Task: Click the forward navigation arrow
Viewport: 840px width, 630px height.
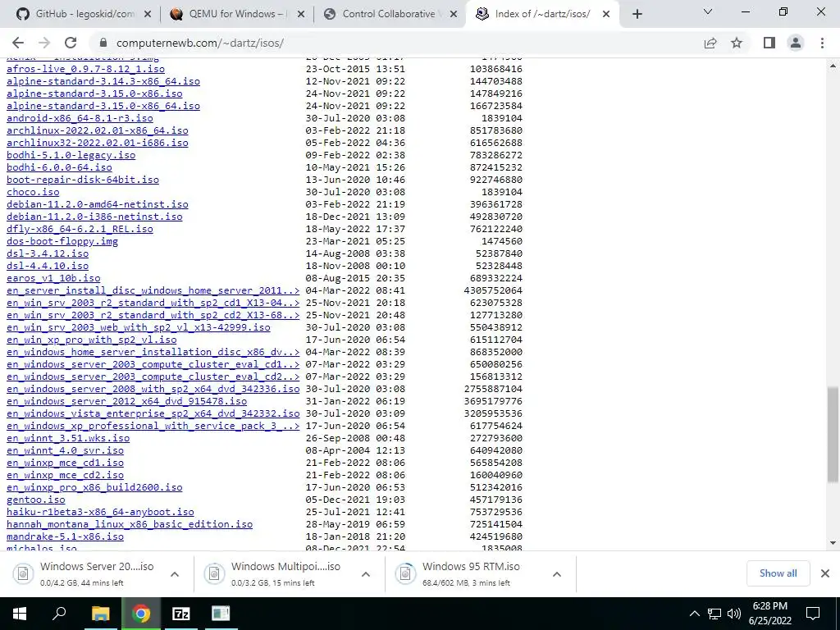Action: pos(44,43)
